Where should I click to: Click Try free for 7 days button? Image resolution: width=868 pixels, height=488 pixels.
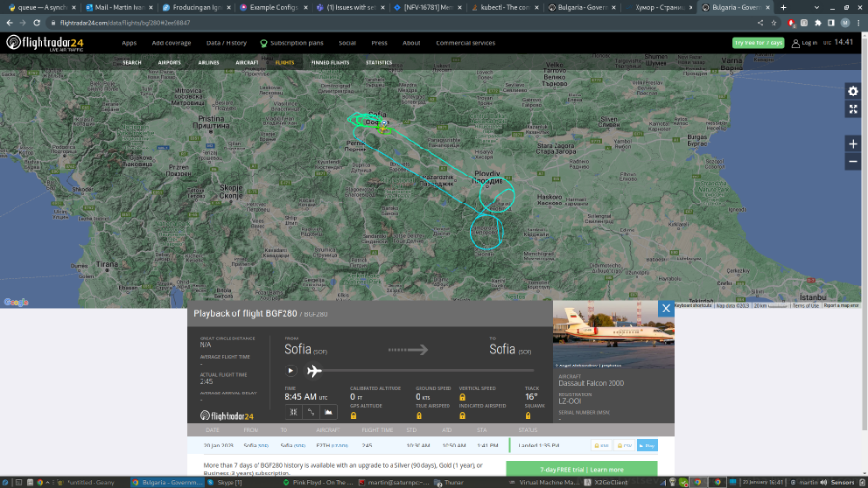(x=758, y=43)
